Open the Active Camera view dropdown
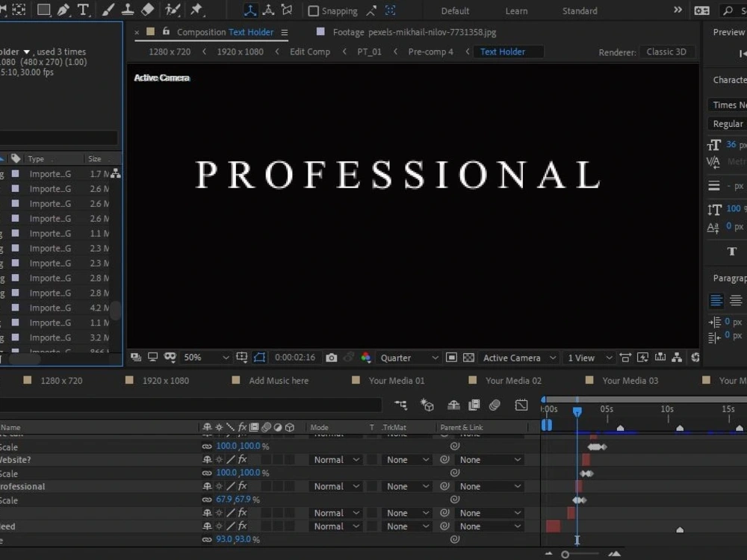 (519, 358)
